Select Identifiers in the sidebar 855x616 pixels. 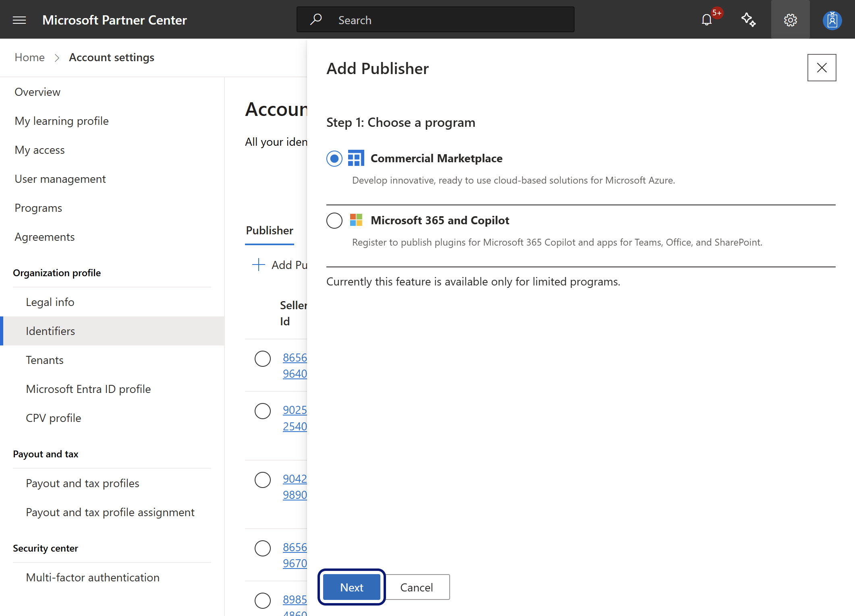click(x=112, y=331)
